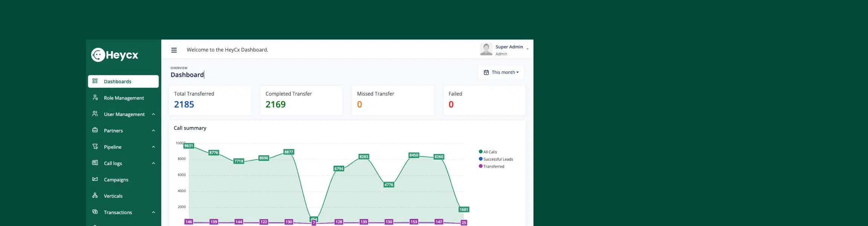Viewport: 868px width, 226px height.
Task: Click the Pipeline funnel icon
Action: 95,147
